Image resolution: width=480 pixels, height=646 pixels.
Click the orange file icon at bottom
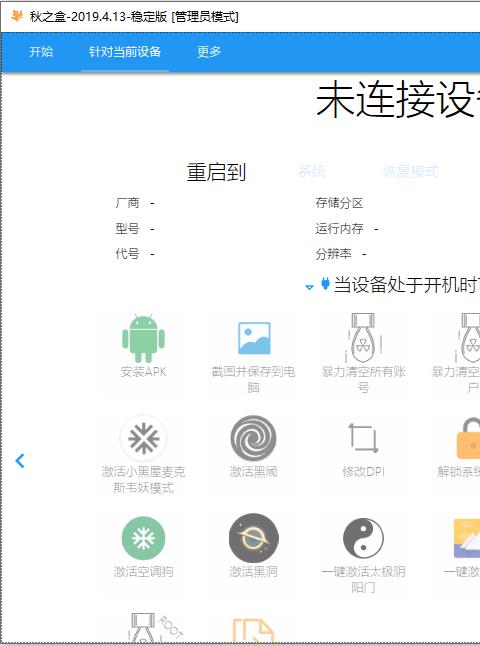click(253, 630)
